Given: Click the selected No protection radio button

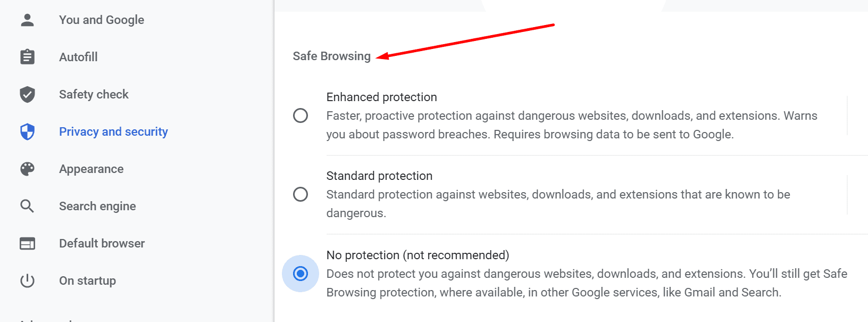Looking at the screenshot, I should [x=301, y=274].
